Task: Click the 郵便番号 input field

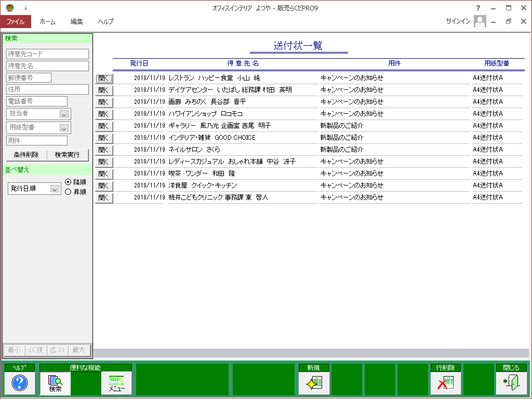Action: (29, 78)
